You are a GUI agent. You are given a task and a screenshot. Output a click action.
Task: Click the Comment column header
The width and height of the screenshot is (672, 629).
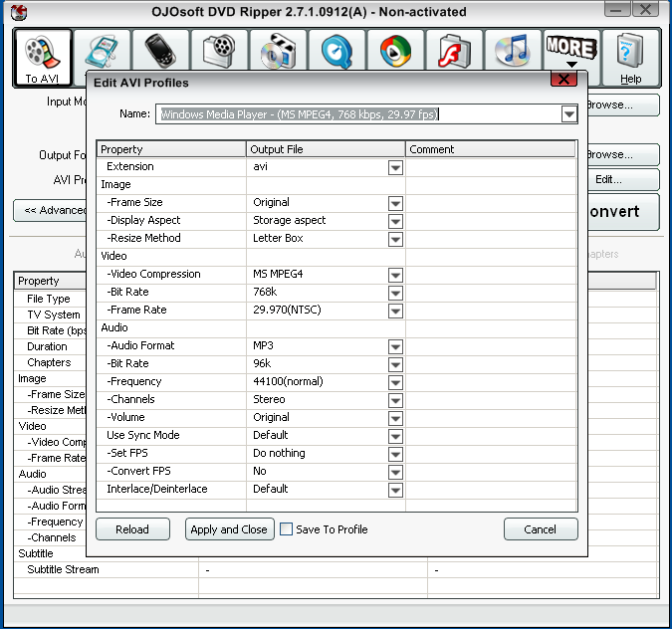tap(490, 149)
